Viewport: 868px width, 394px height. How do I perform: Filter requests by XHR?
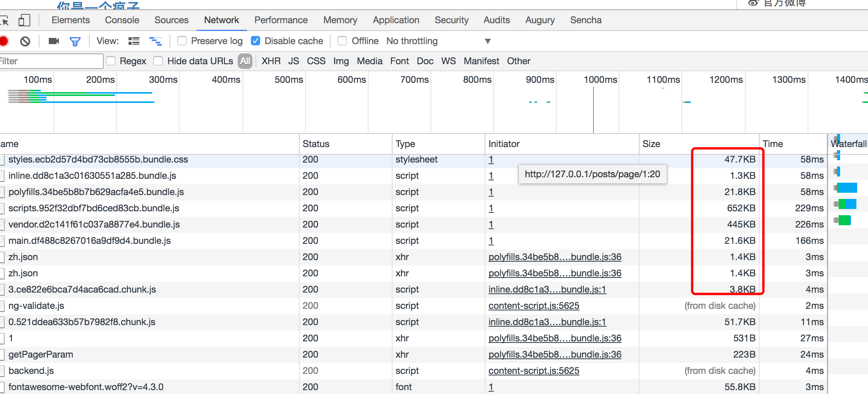tap(271, 61)
